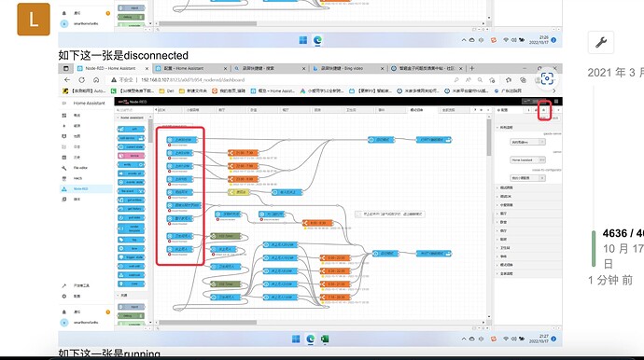Open the Node-RED hamburger menu

coord(556,102)
